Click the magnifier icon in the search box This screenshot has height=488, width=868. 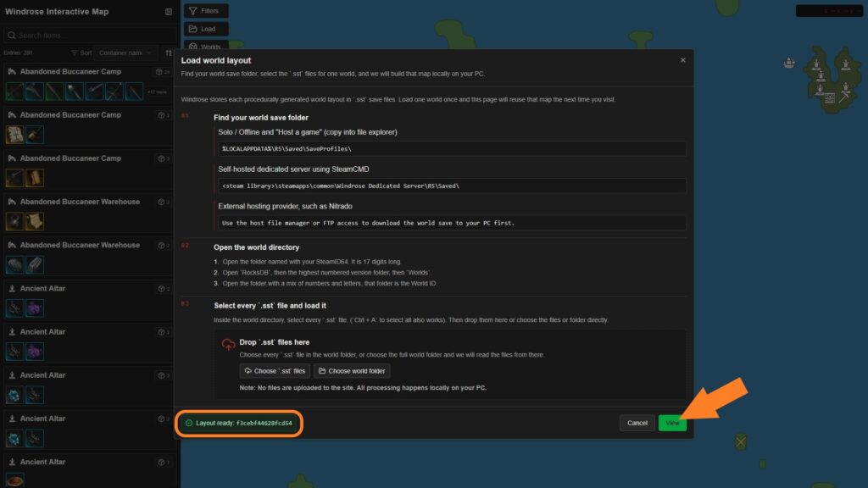12,35
